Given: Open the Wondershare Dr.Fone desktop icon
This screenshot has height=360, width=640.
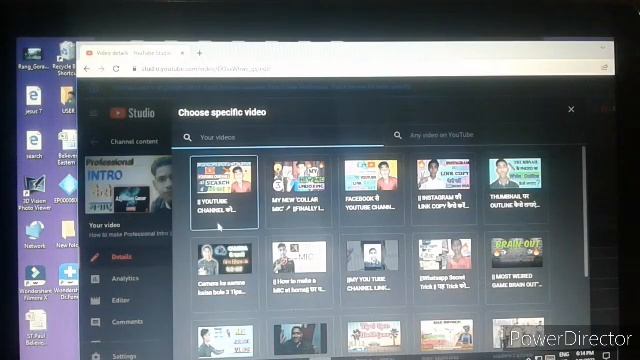Looking at the screenshot, I should 67,282.
